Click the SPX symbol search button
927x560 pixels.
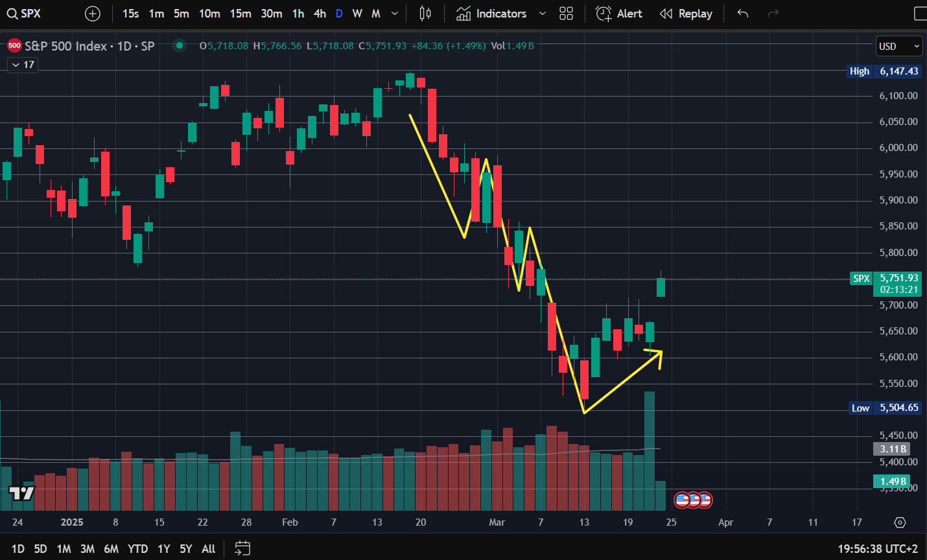[24, 14]
